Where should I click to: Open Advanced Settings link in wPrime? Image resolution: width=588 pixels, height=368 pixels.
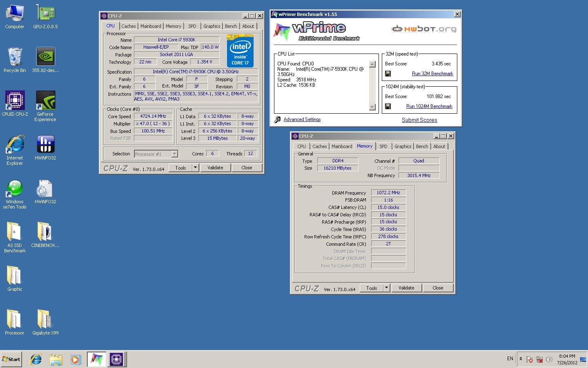coord(302,119)
